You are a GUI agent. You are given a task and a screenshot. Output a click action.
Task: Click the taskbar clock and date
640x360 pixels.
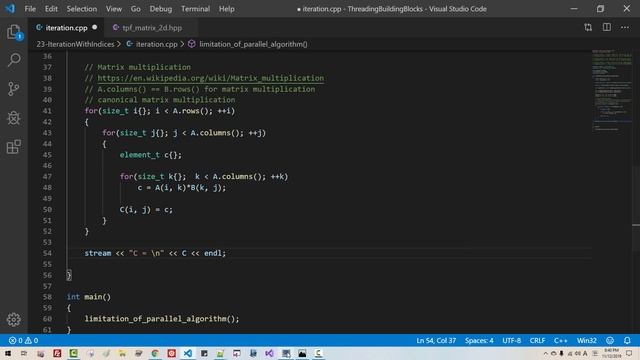[x=611, y=353]
